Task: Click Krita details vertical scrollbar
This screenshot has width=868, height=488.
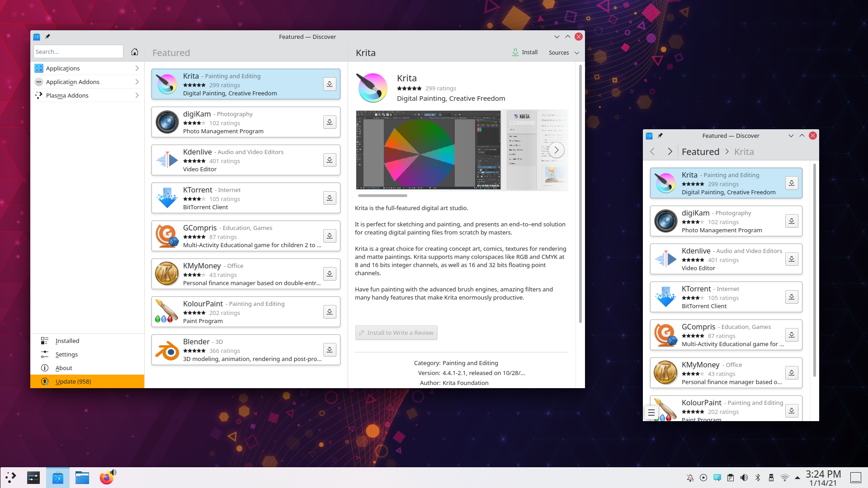Action: 580,194
